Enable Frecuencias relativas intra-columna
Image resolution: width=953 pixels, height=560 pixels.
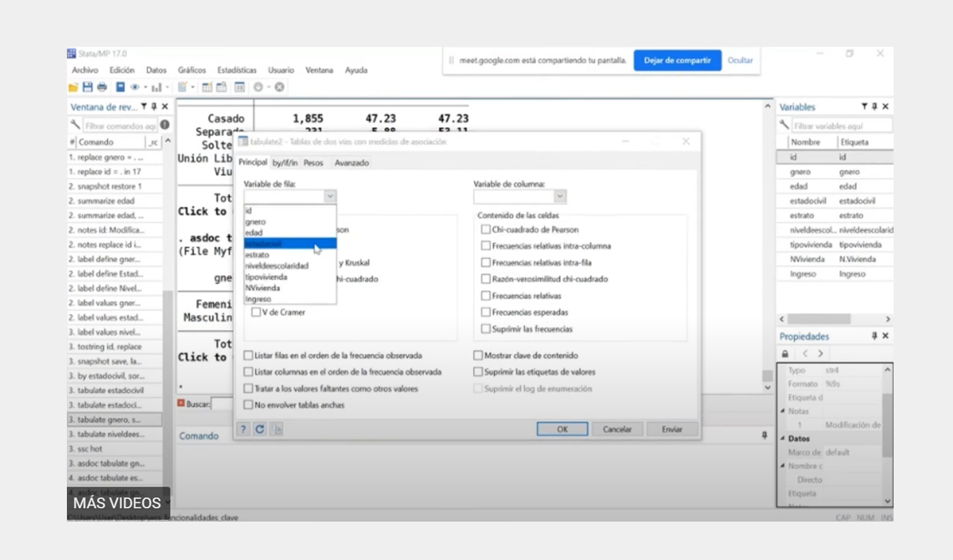486,246
